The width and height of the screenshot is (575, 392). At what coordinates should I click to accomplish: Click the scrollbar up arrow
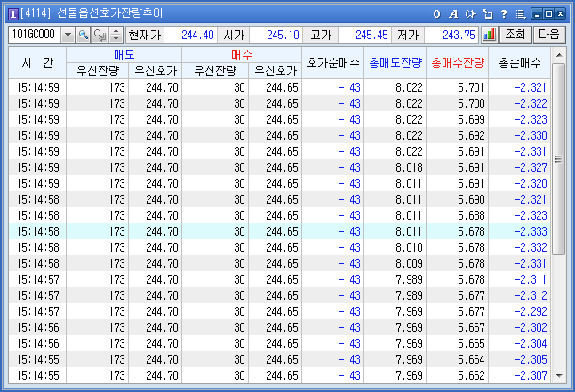coord(558,55)
